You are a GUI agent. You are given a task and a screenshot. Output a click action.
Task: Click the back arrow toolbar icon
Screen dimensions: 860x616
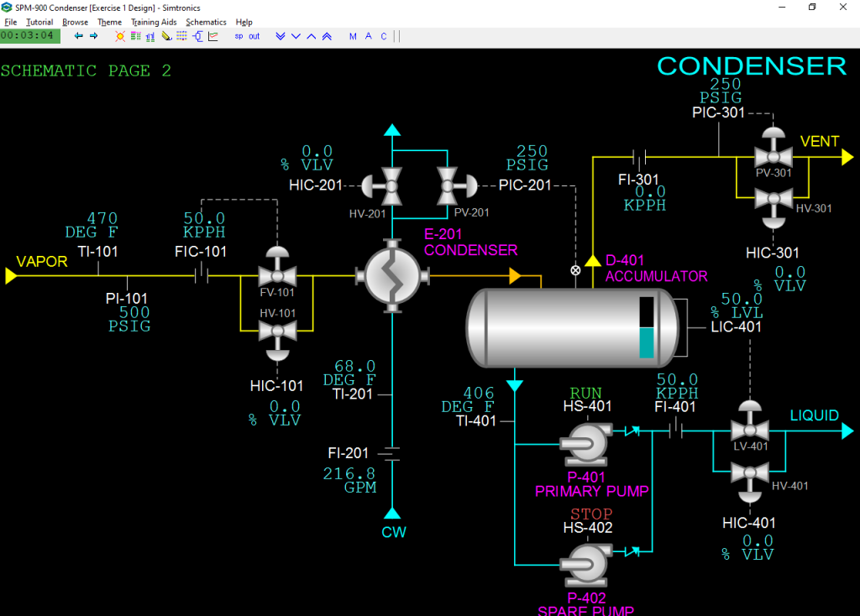point(78,36)
